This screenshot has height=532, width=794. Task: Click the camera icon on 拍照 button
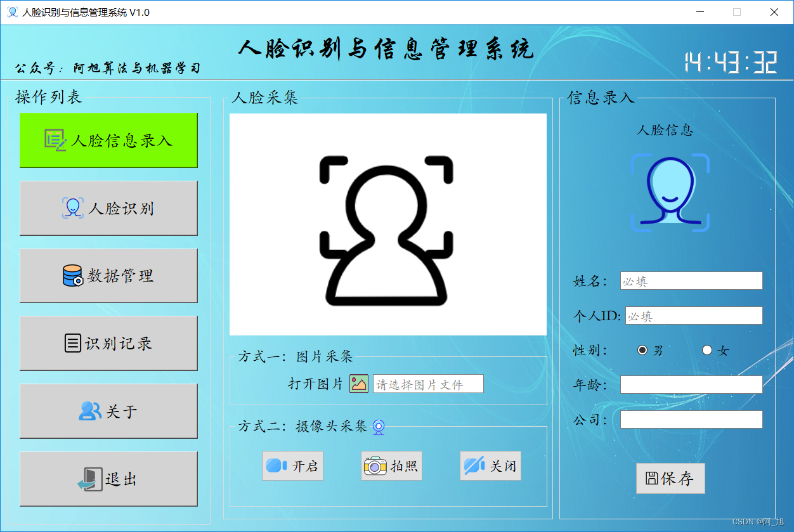pos(374,465)
